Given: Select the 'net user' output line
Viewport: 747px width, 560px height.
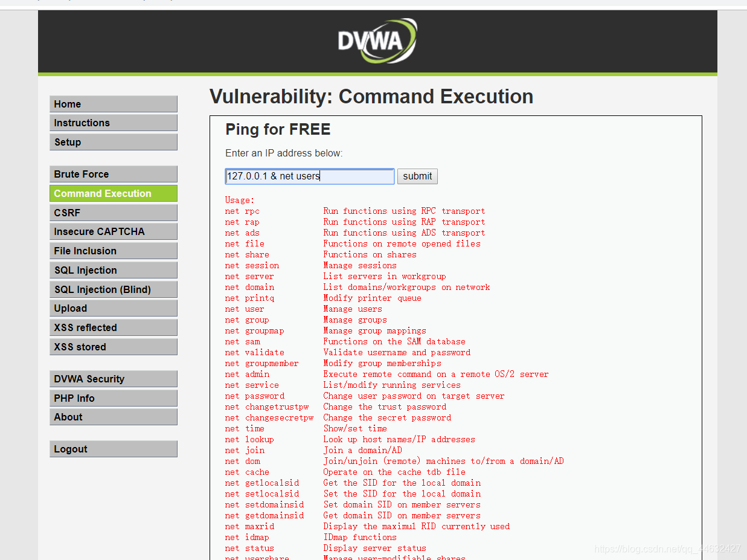Looking at the screenshot, I should click(x=303, y=309).
